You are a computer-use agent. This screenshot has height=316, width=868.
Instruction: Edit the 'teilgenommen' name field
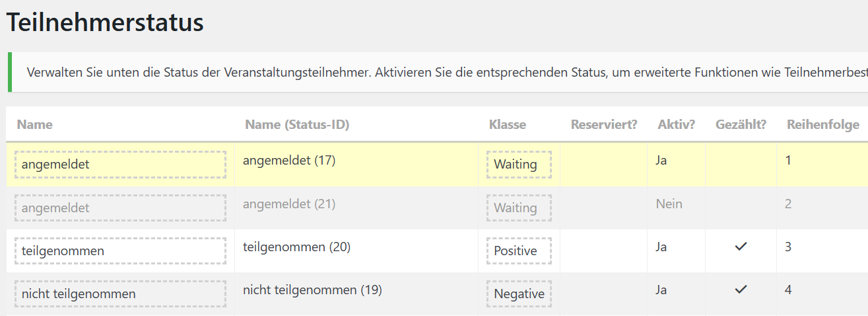point(120,251)
